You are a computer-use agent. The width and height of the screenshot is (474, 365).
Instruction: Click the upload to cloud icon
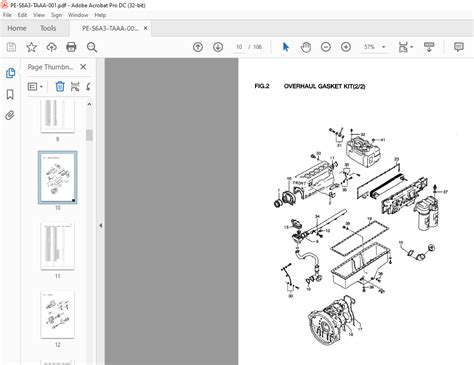51,47
